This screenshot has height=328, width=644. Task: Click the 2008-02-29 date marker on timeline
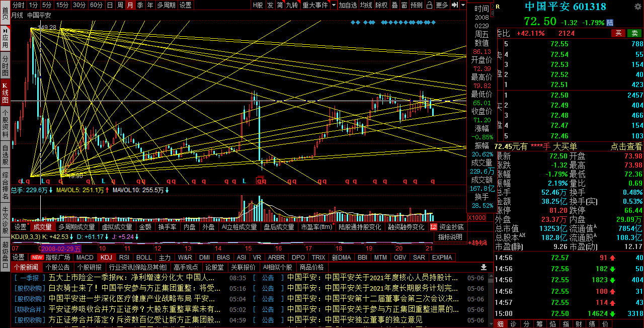pyautogui.click(x=60, y=249)
